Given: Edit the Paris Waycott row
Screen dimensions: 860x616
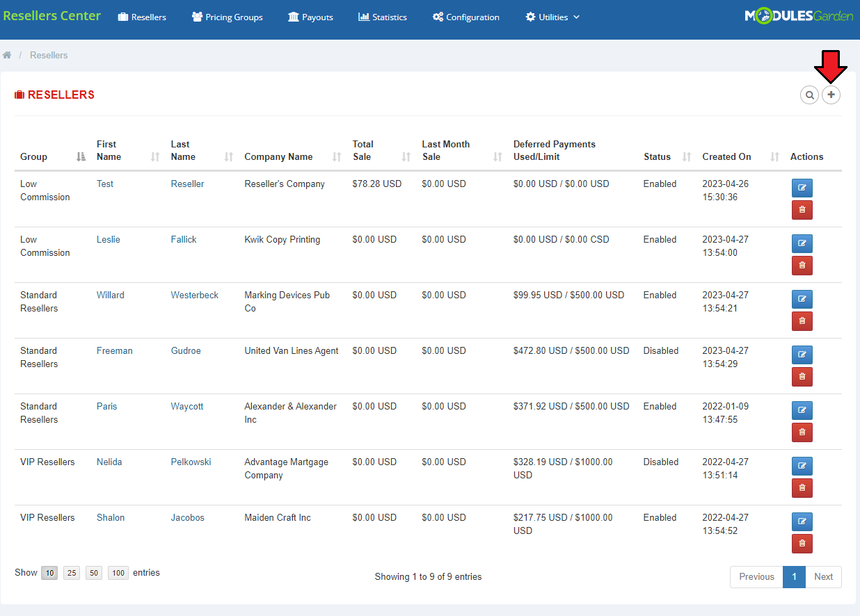Looking at the screenshot, I should [802, 411].
